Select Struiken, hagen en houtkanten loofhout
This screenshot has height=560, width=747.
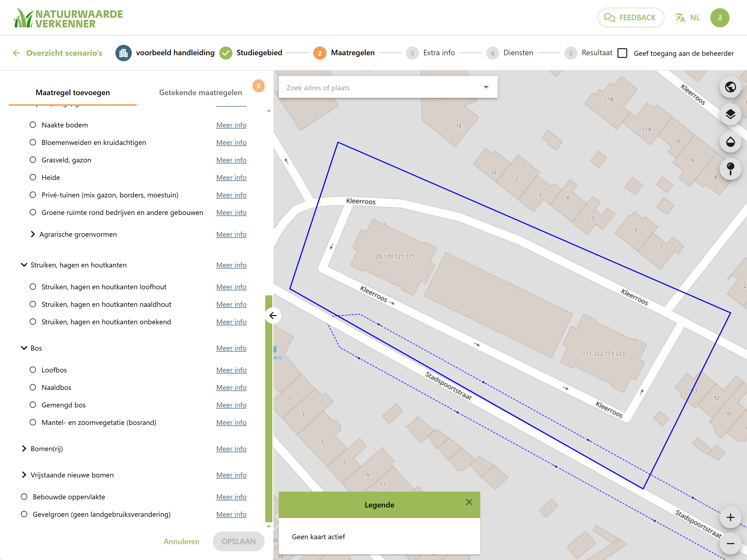pos(33,287)
